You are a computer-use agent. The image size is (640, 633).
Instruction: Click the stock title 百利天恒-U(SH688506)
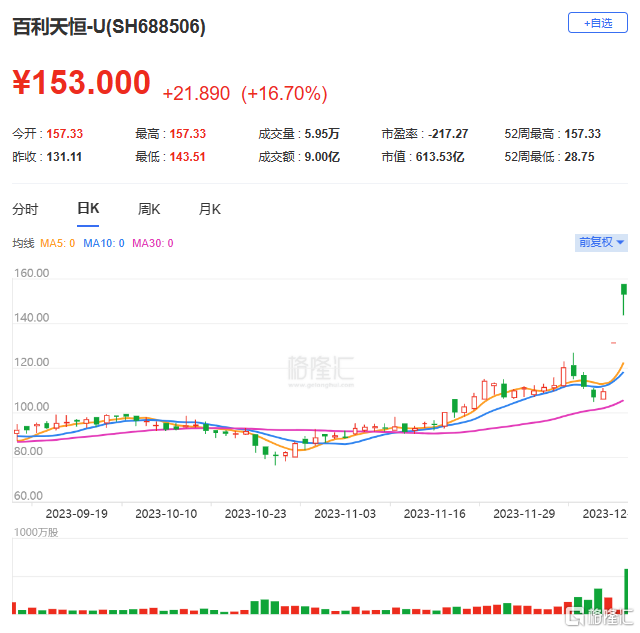pyautogui.click(x=109, y=27)
